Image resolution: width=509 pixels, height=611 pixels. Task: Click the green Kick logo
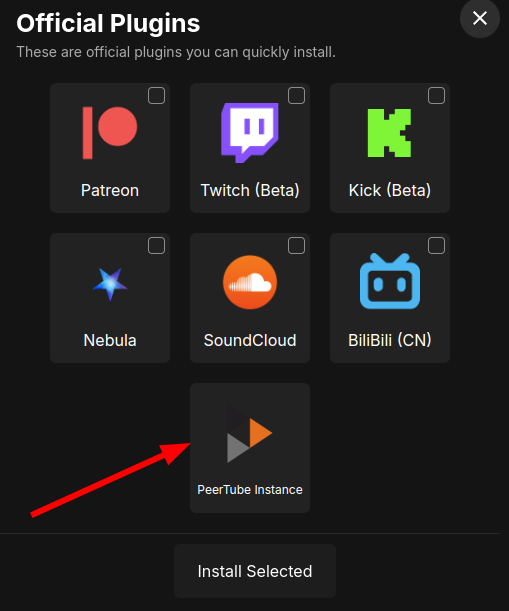389,133
